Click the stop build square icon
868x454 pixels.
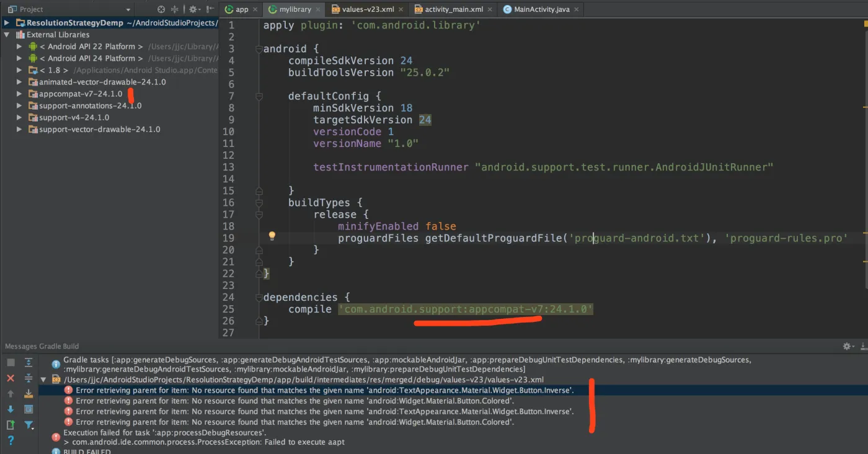click(11, 362)
